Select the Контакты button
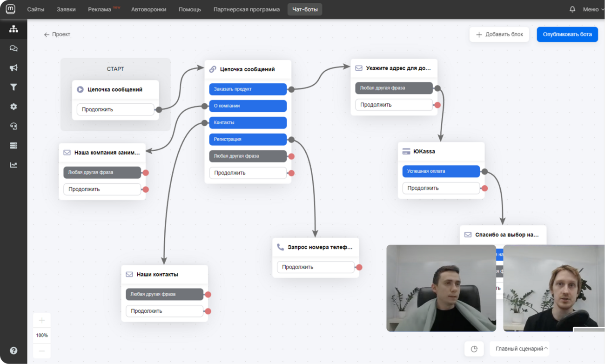The height and width of the screenshot is (364, 605). click(x=248, y=122)
